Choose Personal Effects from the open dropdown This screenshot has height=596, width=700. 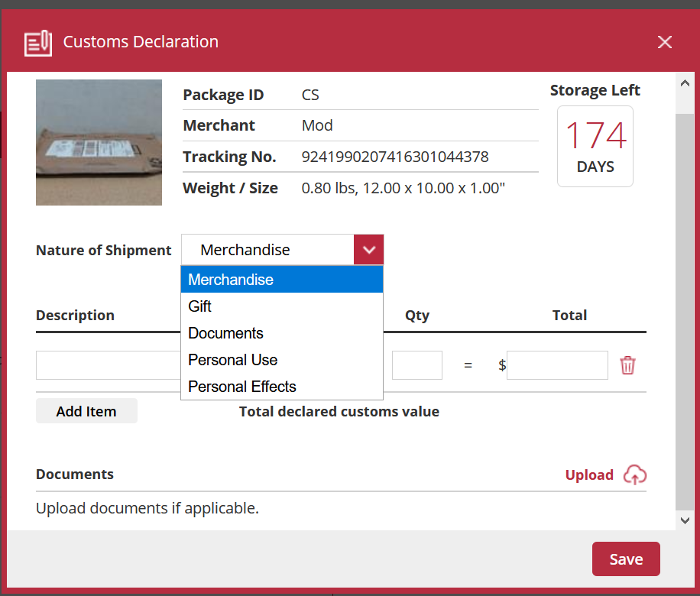click(x=241, y=387)
